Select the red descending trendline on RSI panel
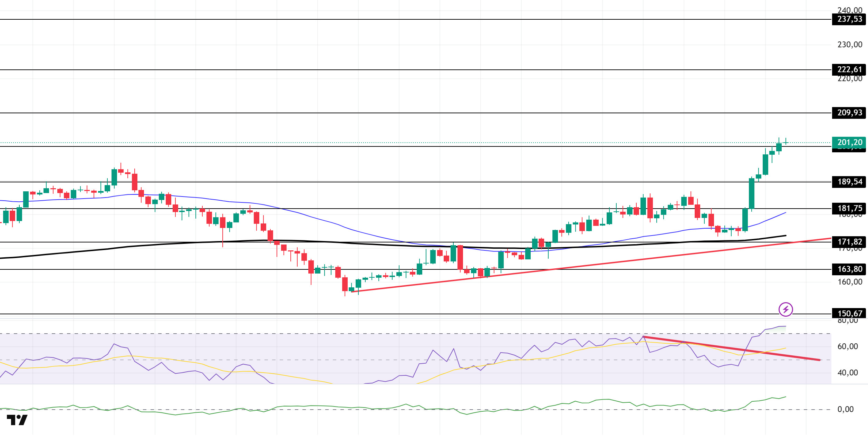The width and height of the screenshot is (868, 440). pos(731,348)
